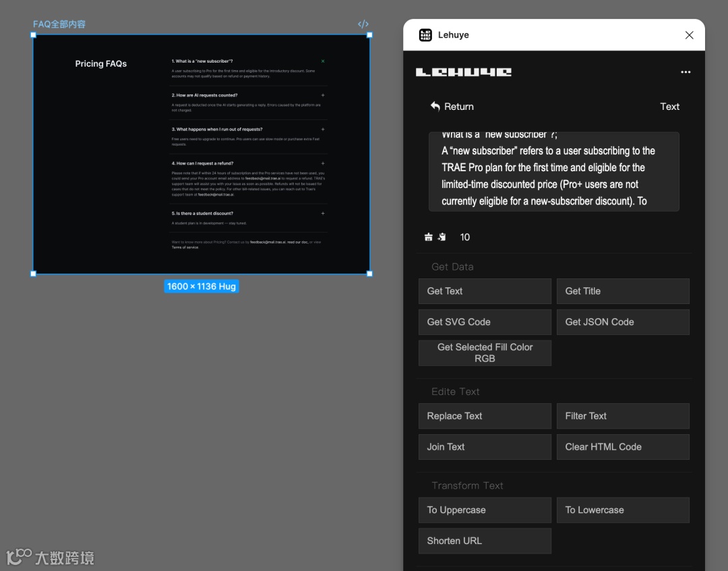The width and height of the screenshot is (728, 571).
Task: Click question '1. What is a "new subscriber"?'
Action: (202, 61)
